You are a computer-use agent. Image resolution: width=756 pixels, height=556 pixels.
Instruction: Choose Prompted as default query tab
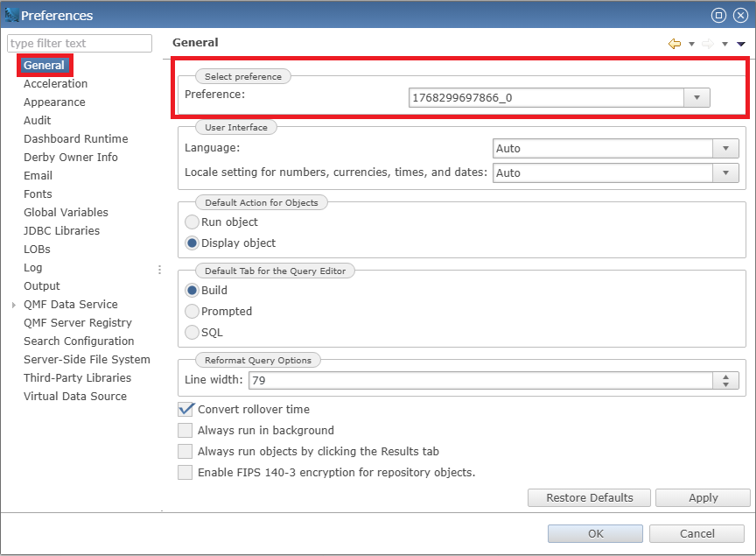[x=192, y=312]
